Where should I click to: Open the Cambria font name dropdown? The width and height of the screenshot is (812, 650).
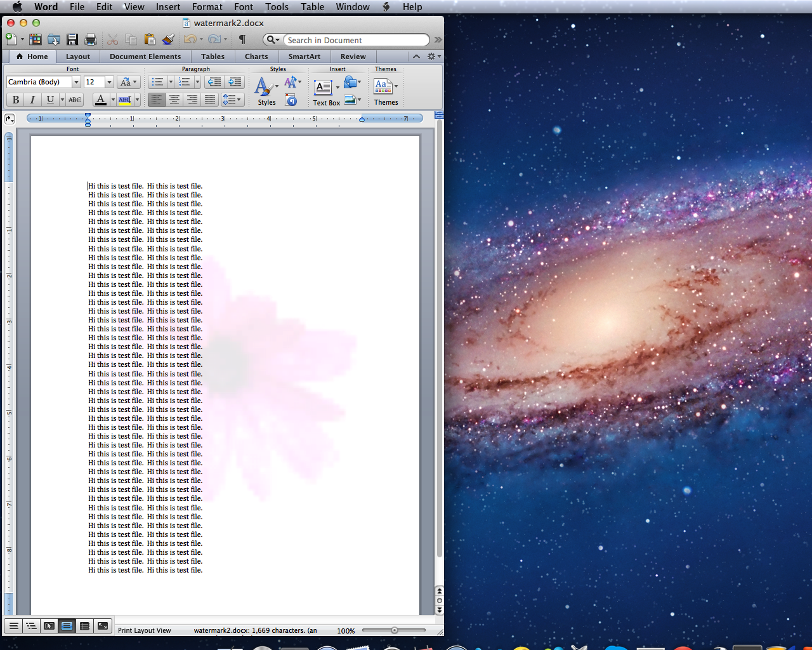click(76, 82)
